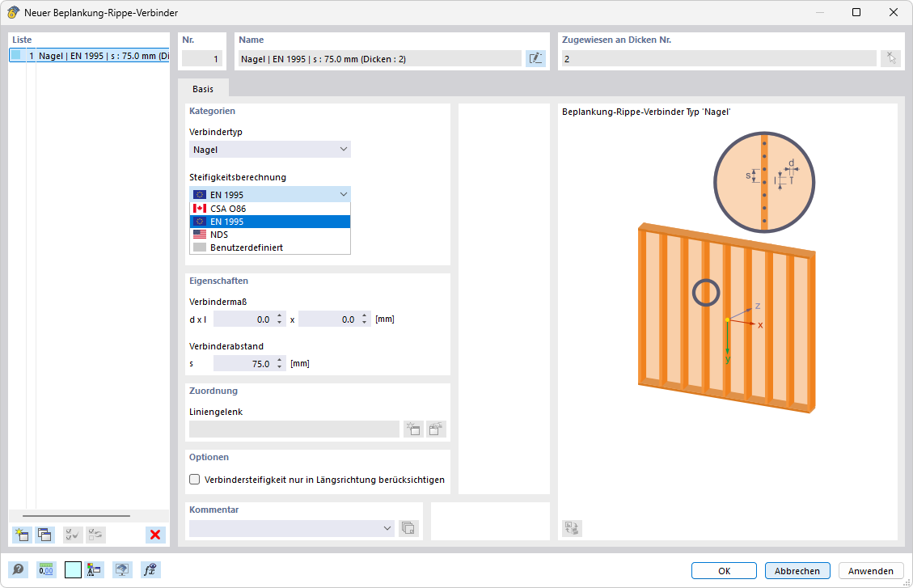Image resolution: width=913 pixels, height=588 pixels.
Task: Increase the diameter d value with up arrow
Action: [280, 315]
